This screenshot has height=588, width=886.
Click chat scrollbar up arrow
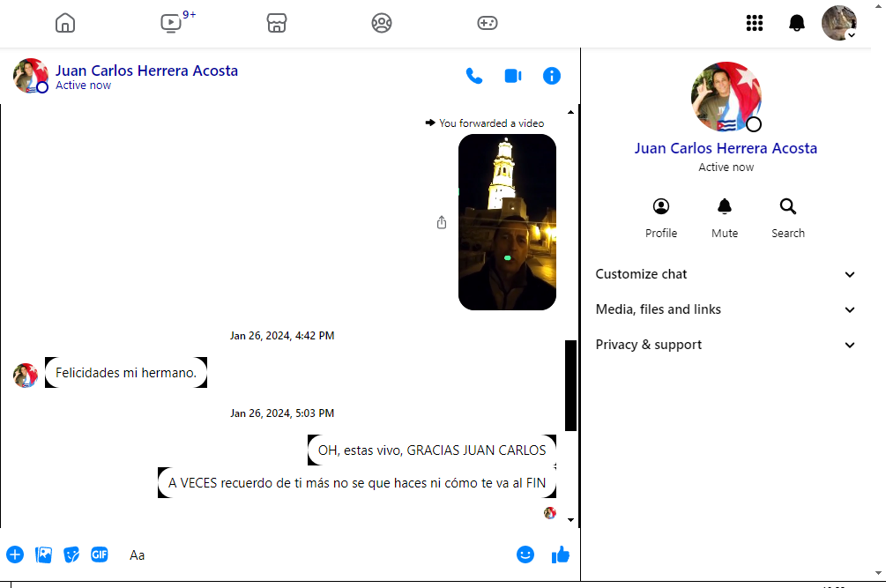tap(570, 112)
